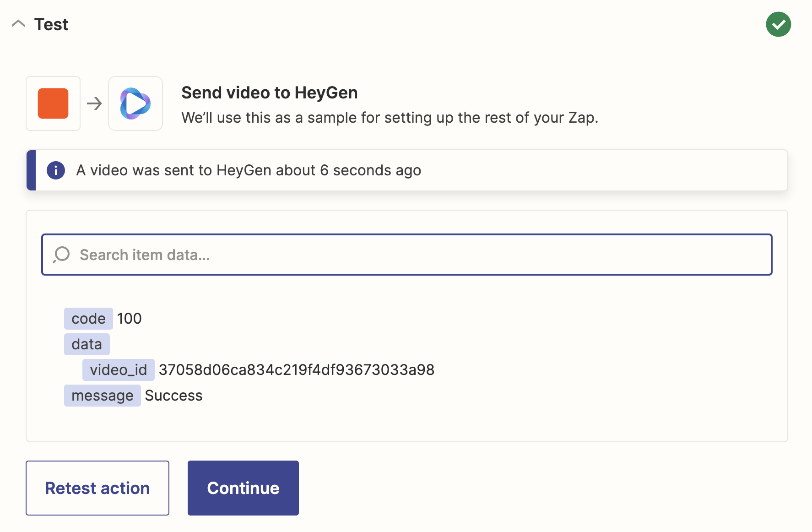Viewport: 812px width, 532px height.
Task: Click the 'A video was sent to HeyGen' message
Action: point(249,170)
